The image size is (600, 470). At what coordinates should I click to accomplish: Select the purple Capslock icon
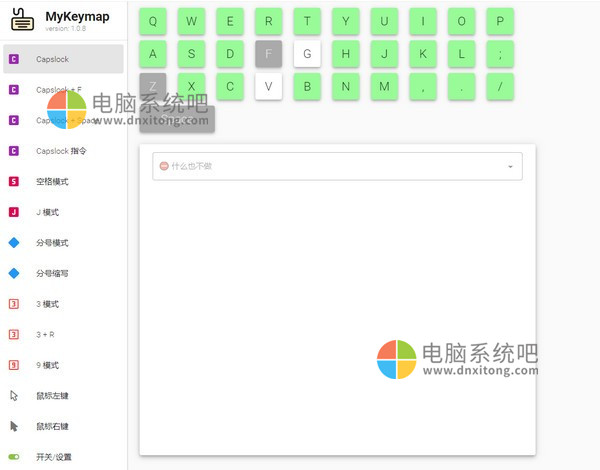tap(14, 59)
